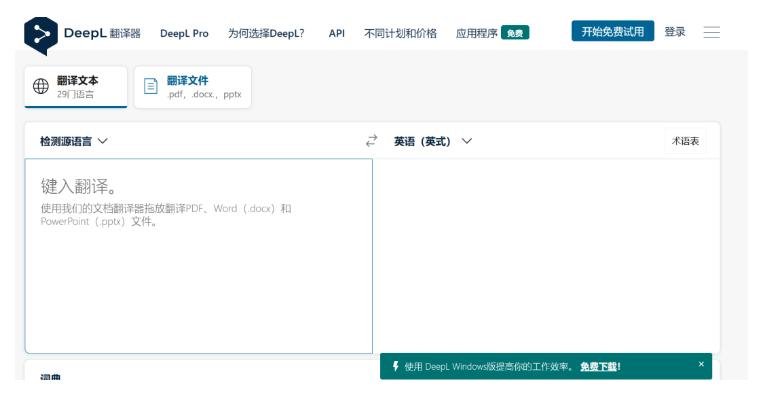Screen dimensions: 757x397
Task: Switch to the 翻译文件 tab
Action: [193, 87]
